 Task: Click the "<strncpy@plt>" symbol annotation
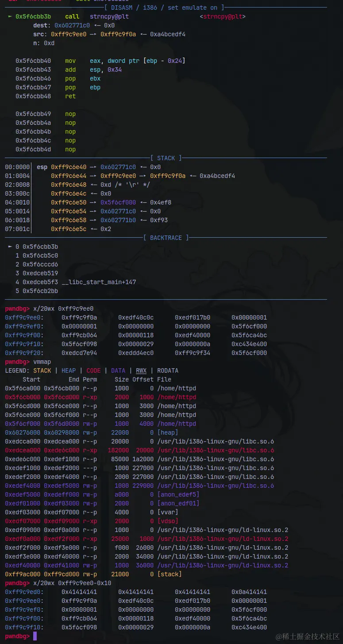[223, 16]
